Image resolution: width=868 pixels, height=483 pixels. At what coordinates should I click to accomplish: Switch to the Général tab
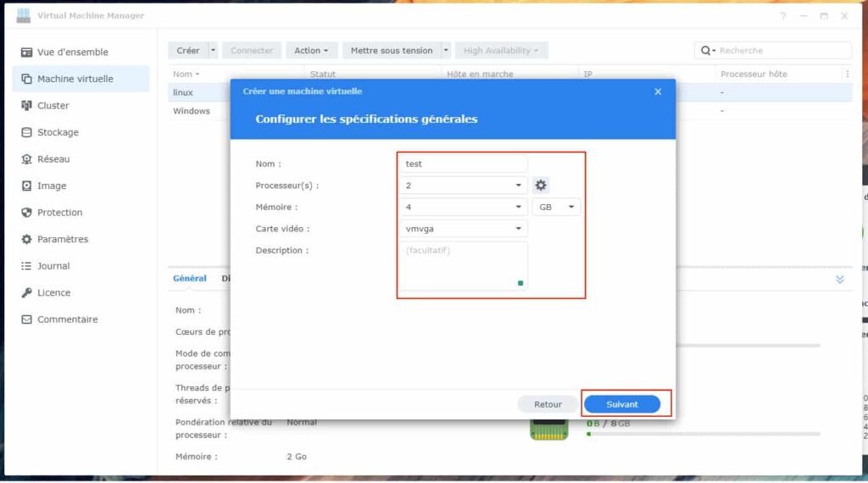tap(189, 278)
